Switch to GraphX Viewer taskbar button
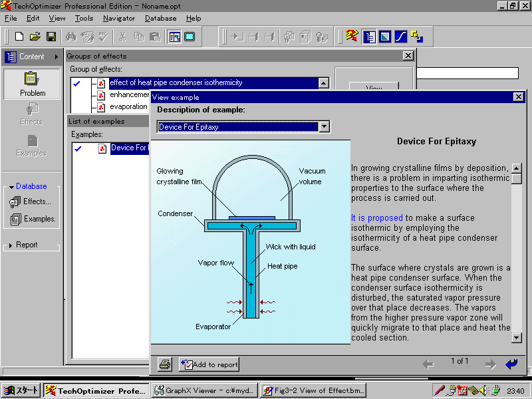Image resolution: width=532 pixels, height=399 pixels. 205,390
